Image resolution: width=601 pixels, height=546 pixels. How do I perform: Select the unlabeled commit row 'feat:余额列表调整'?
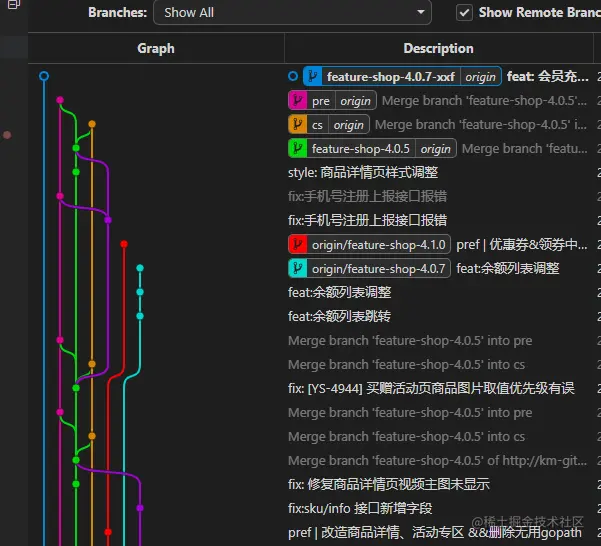(x=340, y=292)
